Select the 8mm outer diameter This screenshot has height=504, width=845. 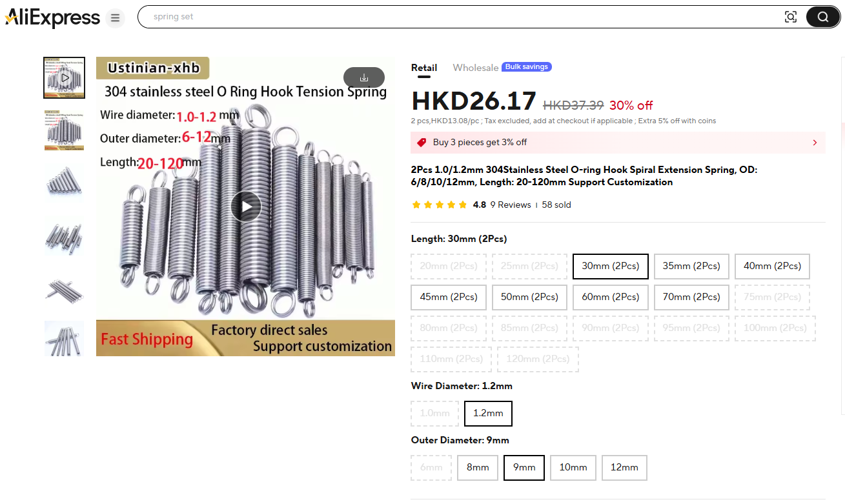click(478, 468)
